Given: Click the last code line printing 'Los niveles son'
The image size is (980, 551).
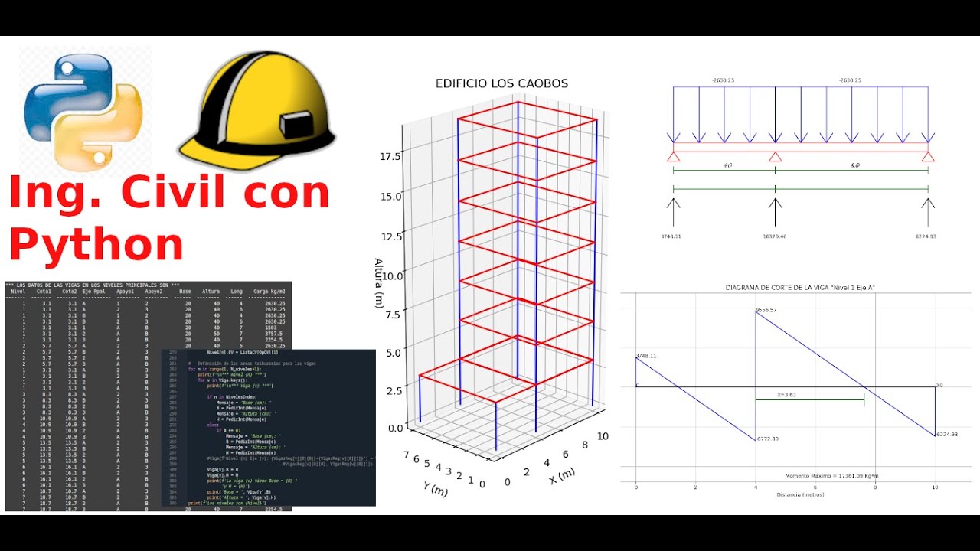Looking at the screenshot, I should coord(227,504).
